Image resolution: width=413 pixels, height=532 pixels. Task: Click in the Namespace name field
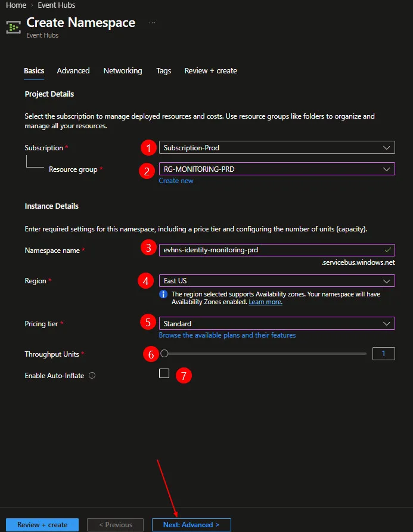(x=277, y=250)
